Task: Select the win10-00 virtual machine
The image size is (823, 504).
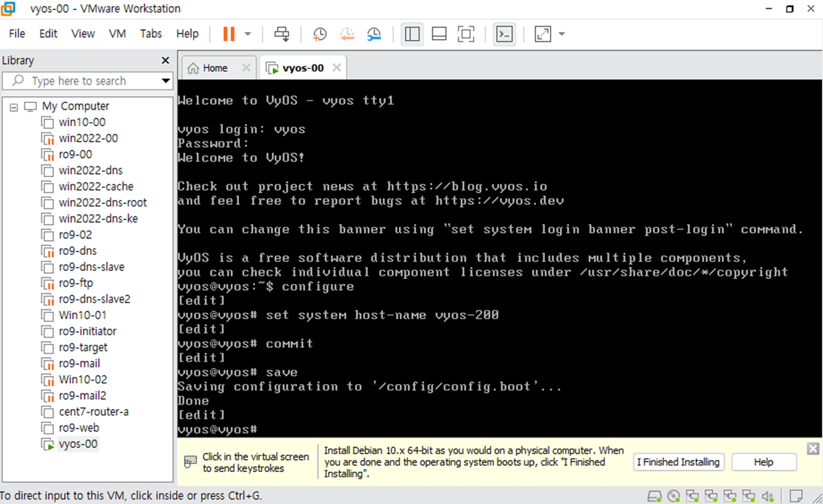Action: tap(82, 122)
